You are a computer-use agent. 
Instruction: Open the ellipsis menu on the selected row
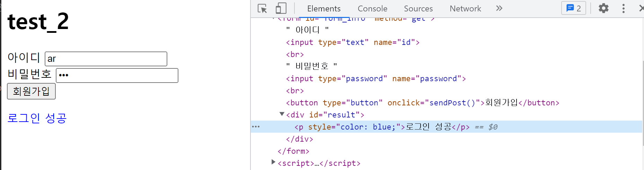point(256,127)
